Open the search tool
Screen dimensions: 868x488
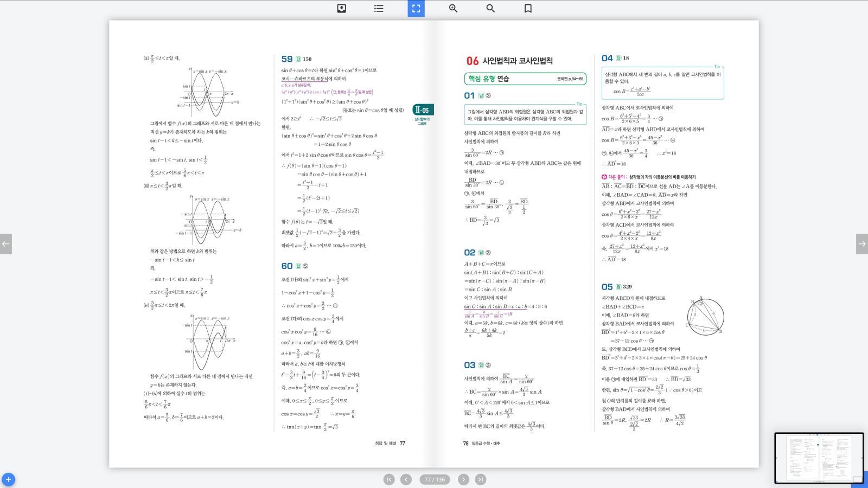490,8
